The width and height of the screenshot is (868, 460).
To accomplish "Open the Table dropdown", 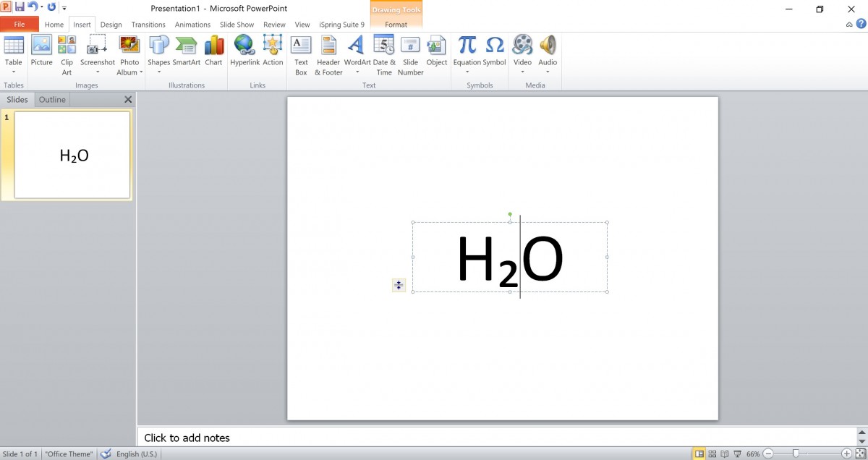I will (14, 72).
